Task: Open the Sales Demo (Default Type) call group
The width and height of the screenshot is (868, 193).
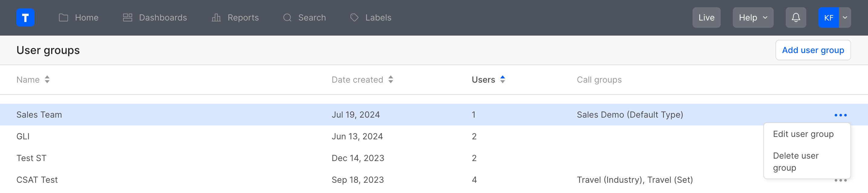Action: 630,114
